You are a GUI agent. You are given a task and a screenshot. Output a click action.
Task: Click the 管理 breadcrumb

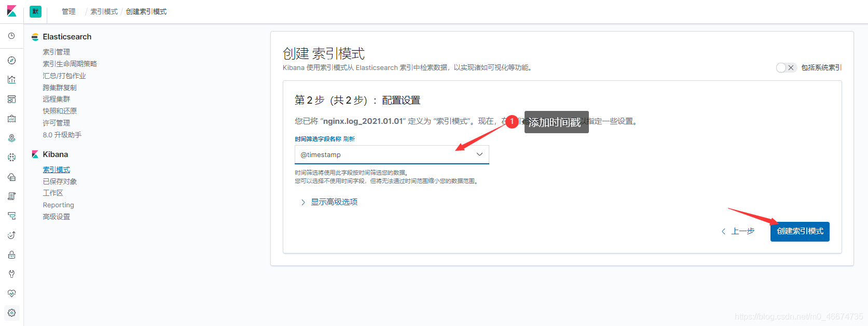[68, 11]
